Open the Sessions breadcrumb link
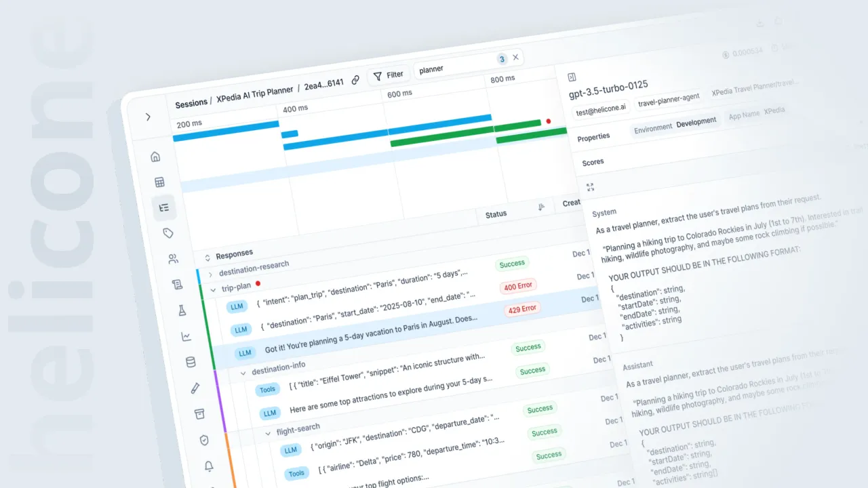 (191, 104)
